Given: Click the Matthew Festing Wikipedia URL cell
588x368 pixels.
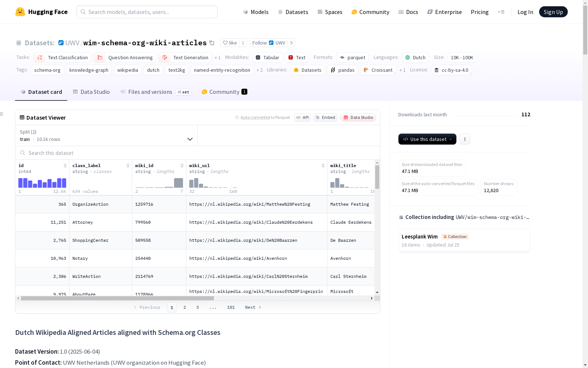Looking at the screenshot, I should pos(257,204).
